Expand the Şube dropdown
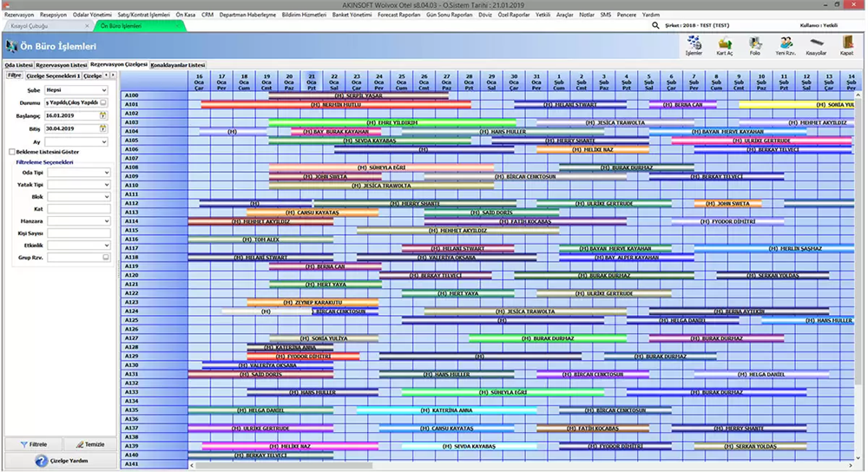The height and width of the screenshot is (472, 868). (105, 89)
